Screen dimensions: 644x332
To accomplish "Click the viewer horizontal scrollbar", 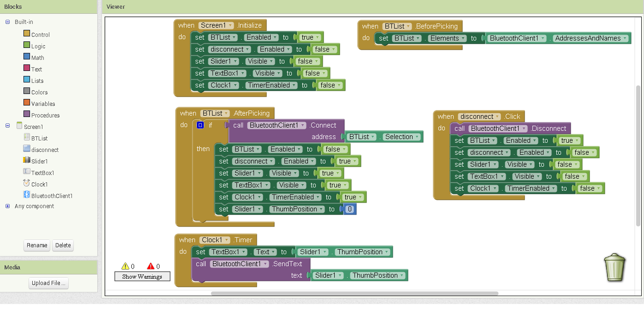I will coord(354,293).
